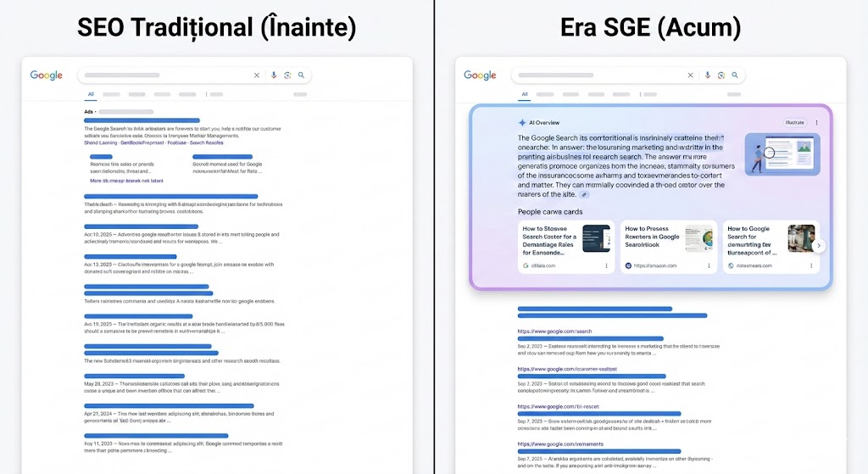Click the magnifier search icon in the SEO Tradițional panel
The image size is (868, 474).
coord(301,75)
